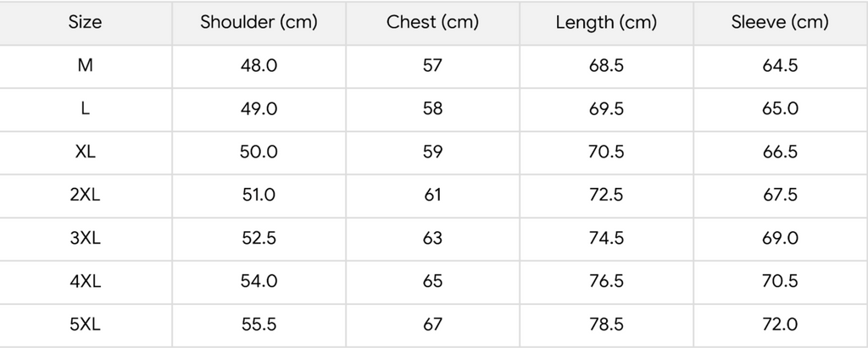The width and height of the screenshot is (868, 348).
Task: Click the 5XL size row label
Action: pyautogui.click(x=85, y=325)
